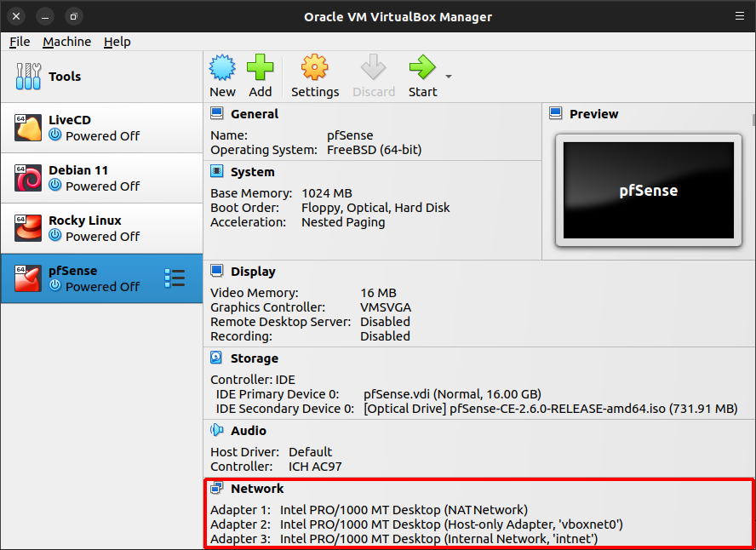Select the LiveCD virtual machine
The height and width of the screenshot is (550, 756).
[101, 128]
